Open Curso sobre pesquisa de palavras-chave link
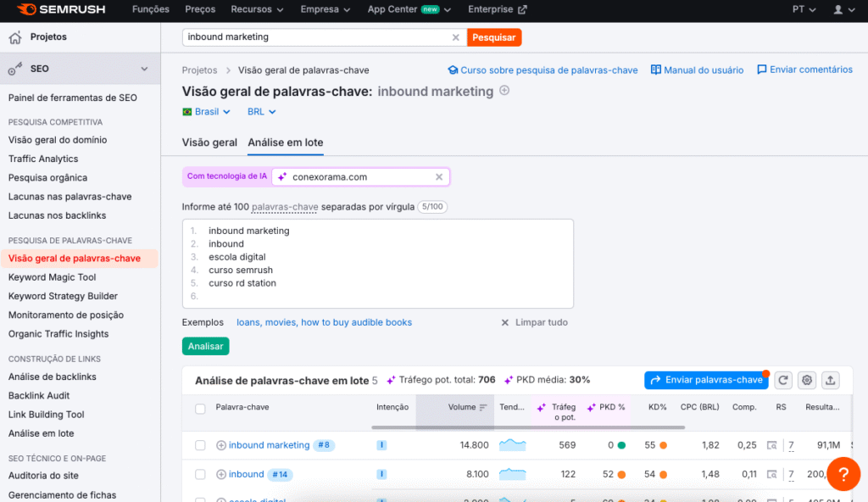This screenshot has width=868, height=502. click(x=542, y=70)
